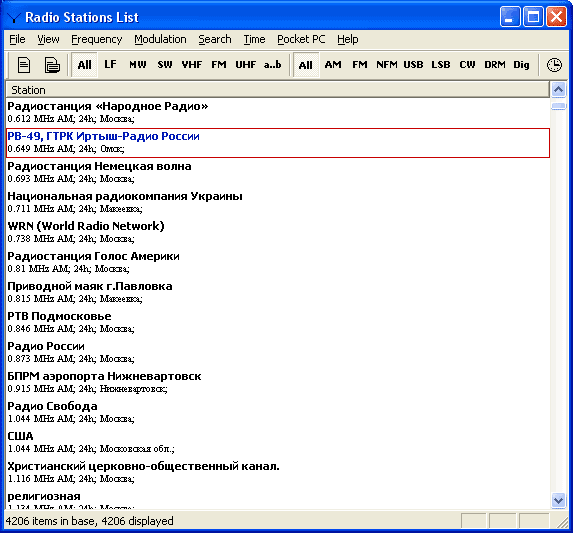Sort by the Station column header
573x533 pixels.
[277, 90]
